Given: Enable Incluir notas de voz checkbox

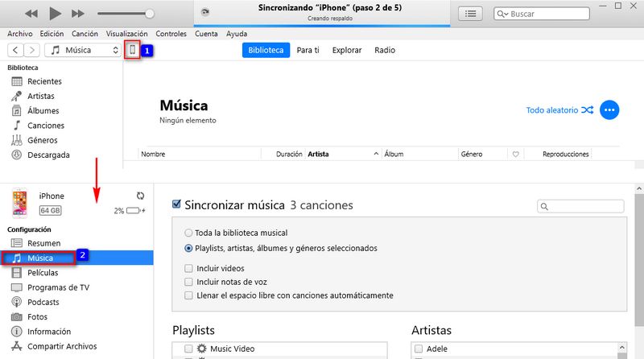Looking at the screenshot, I should [188, 282].
